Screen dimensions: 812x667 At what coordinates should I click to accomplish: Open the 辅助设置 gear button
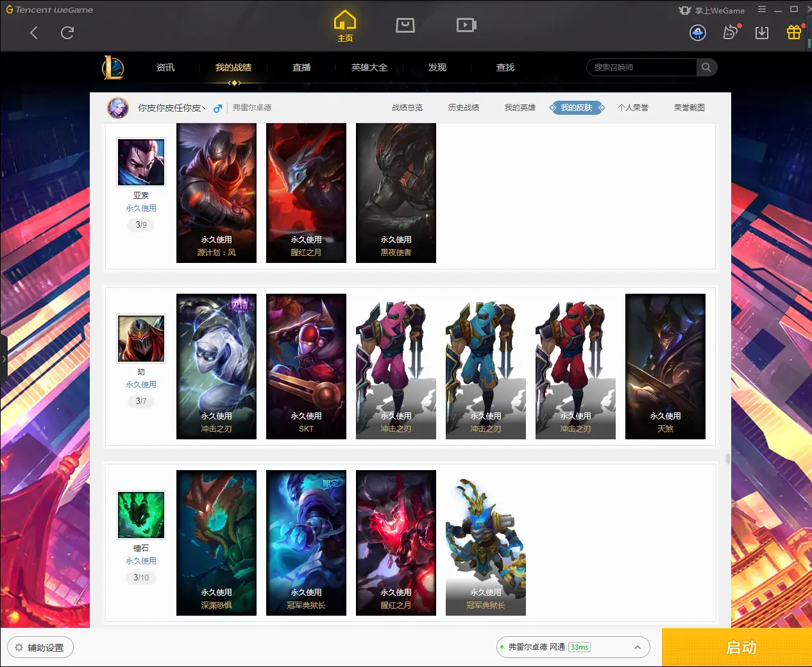(x=40, y=648)
